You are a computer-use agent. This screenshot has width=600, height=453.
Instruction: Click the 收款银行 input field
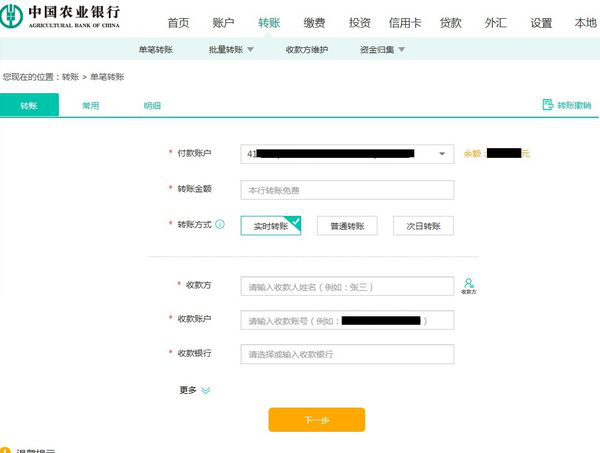coord(347,354)
